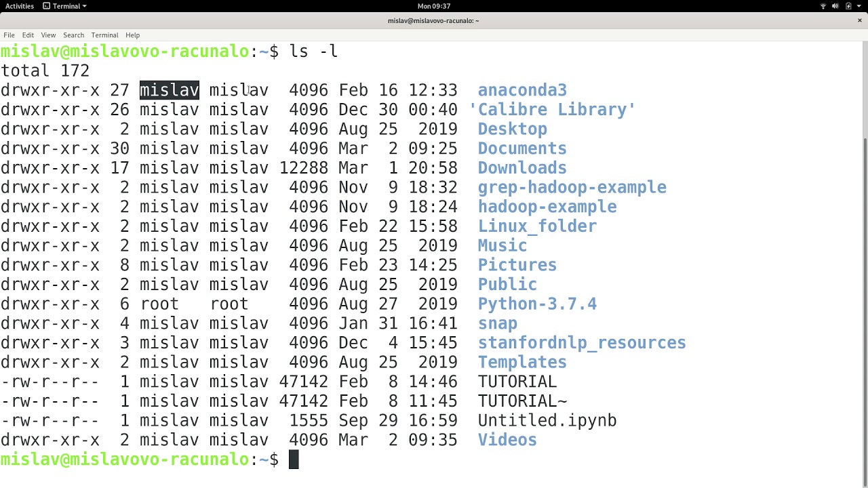Screen dimensions: 868x488
Task: Click the Pictures directory name
Action: tap(517, 265)
